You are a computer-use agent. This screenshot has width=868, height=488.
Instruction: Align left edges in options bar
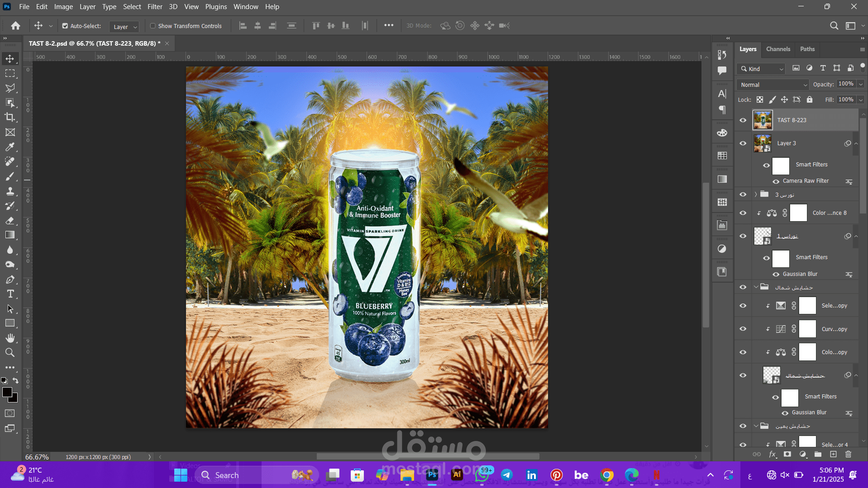coord(243,26)
